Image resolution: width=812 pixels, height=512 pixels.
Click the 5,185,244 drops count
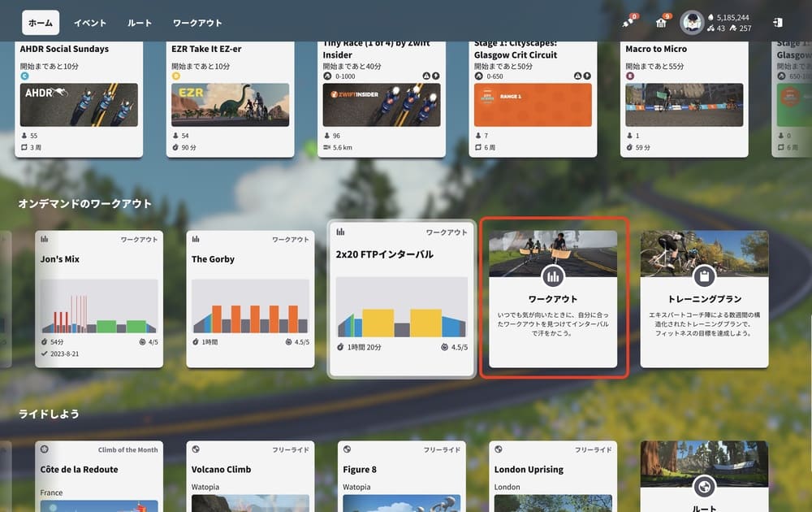click(732, 17)
